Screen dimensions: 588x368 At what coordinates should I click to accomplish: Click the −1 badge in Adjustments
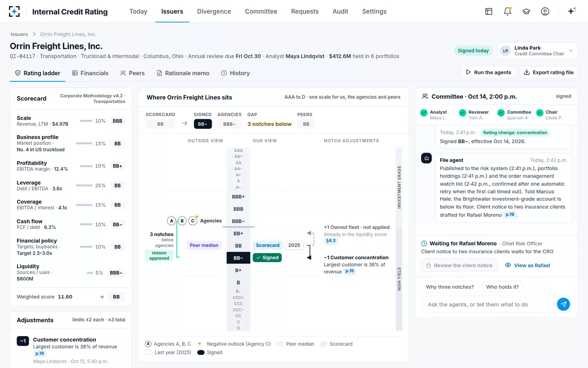[23, 341]
